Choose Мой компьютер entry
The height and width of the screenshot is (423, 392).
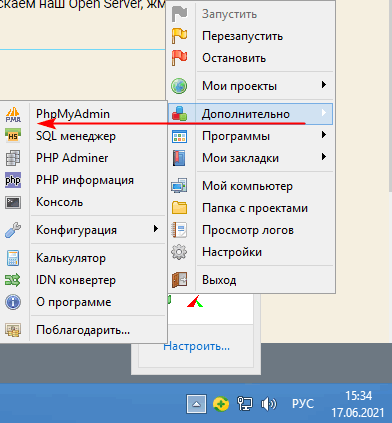(x=250, y=186)
